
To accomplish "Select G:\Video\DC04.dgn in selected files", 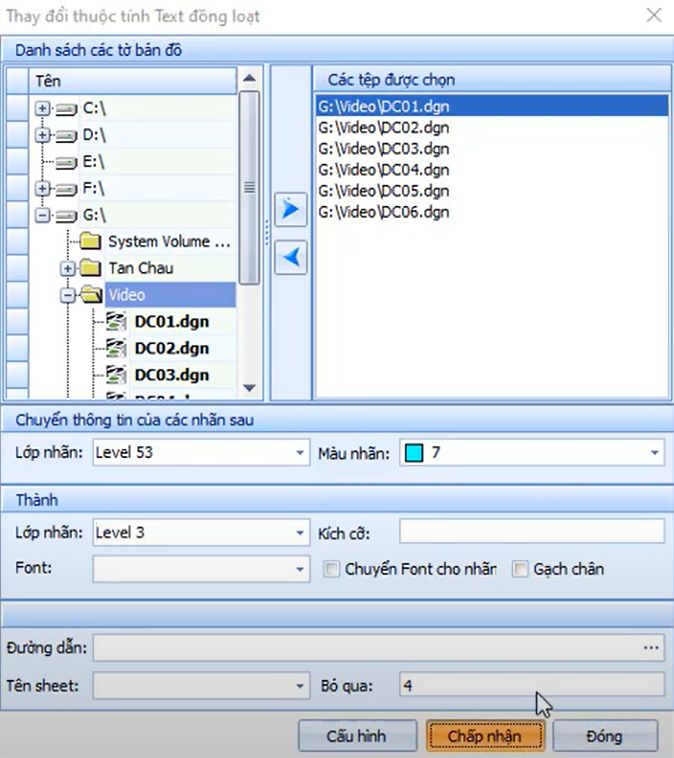I will click(x=492, y=170).
